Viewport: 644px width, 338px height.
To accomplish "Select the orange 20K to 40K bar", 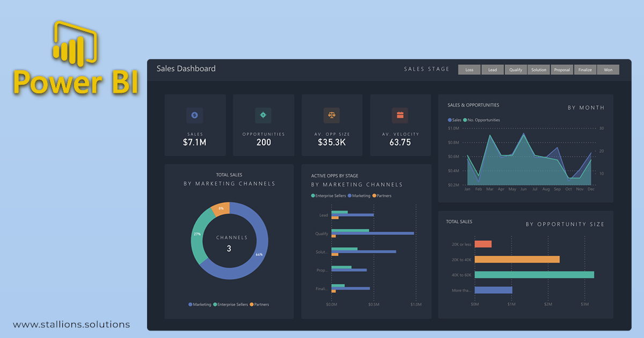I will coord(517,259).
